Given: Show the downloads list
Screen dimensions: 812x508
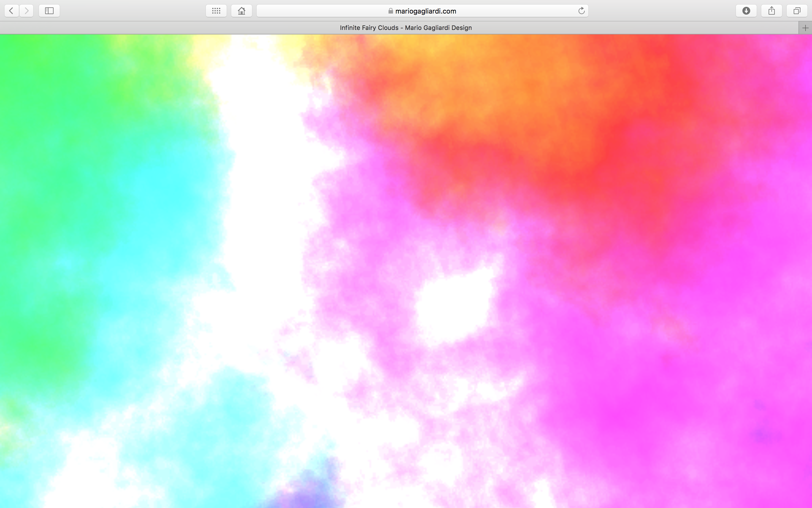Looking at the screenshot, I should (746, 11).
